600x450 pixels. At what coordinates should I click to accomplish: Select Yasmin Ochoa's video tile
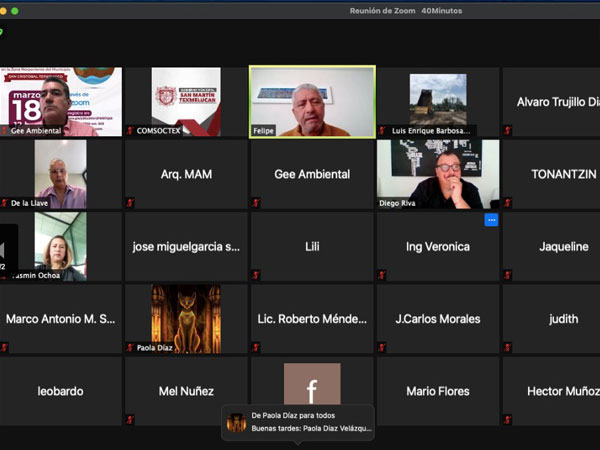60,245
